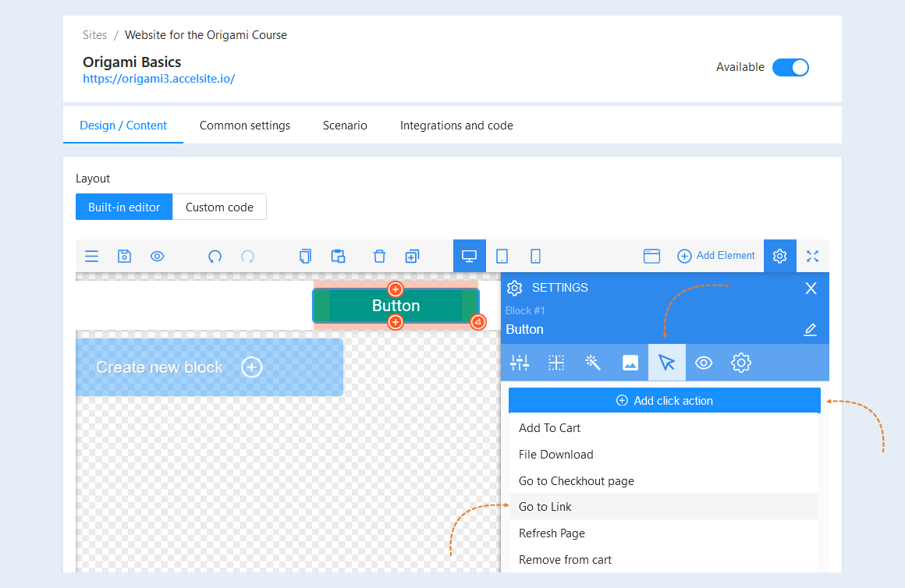Click the save icon in editor toolbar
The width and height of the screenshot is (905, 588).
(124, 257)
